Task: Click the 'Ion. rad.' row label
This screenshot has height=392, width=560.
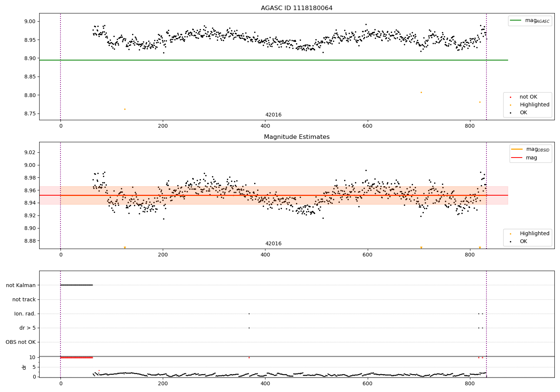Action: click(25, 314)
